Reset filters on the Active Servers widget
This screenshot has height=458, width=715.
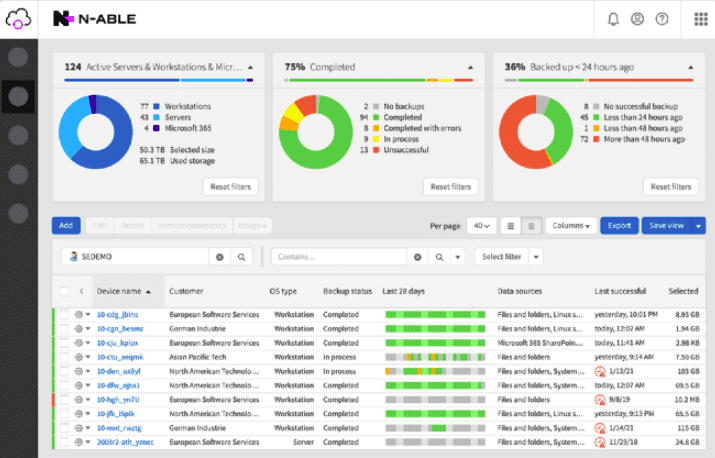coord(230,187)
